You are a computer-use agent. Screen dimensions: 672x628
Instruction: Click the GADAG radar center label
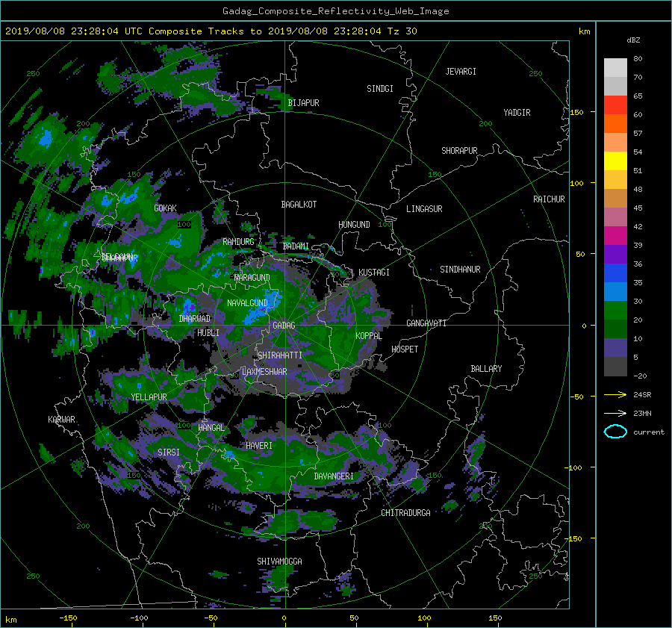pos(284,326)
